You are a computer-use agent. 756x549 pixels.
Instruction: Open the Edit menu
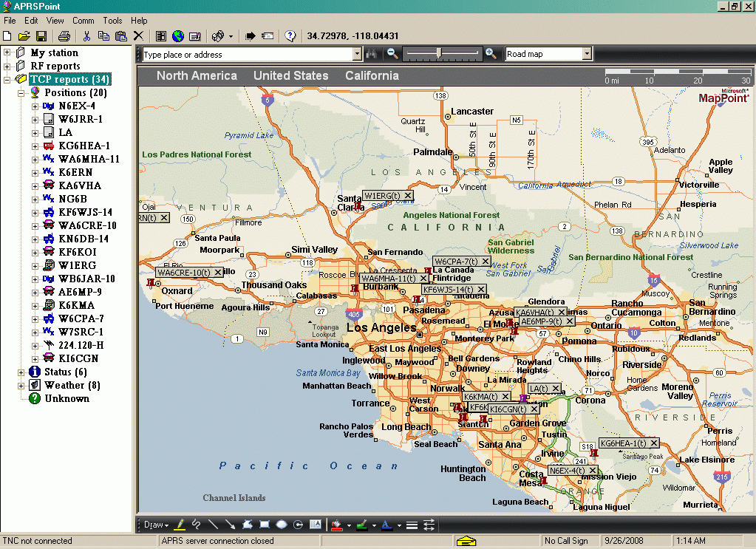coord(31,21)
